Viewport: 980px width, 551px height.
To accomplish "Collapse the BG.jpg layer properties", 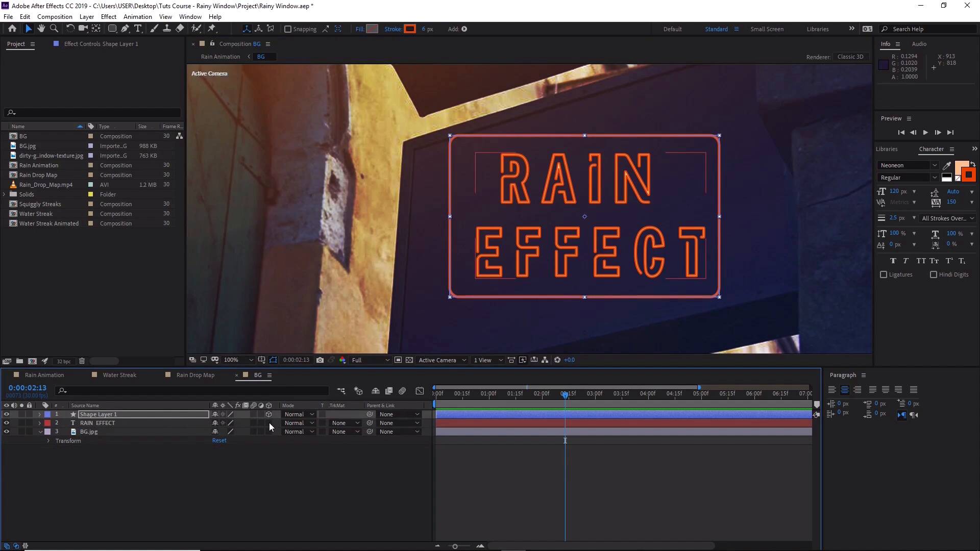I will [40, 432].
